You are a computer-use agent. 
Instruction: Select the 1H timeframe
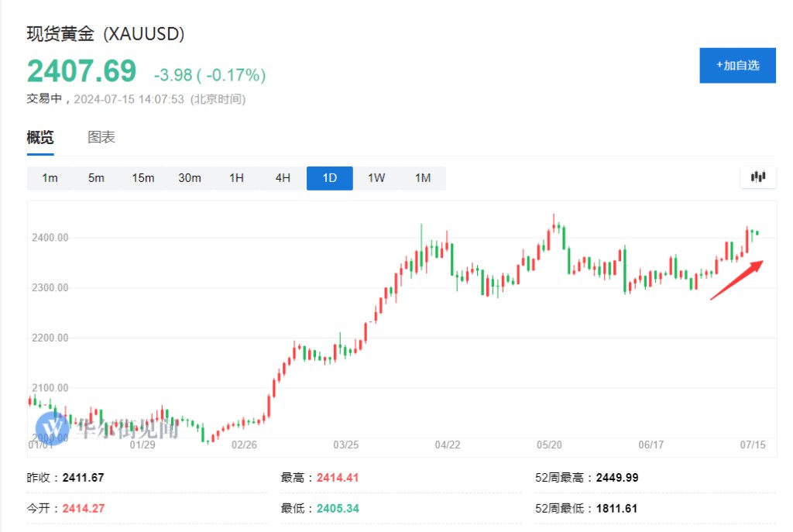[236, 178]
